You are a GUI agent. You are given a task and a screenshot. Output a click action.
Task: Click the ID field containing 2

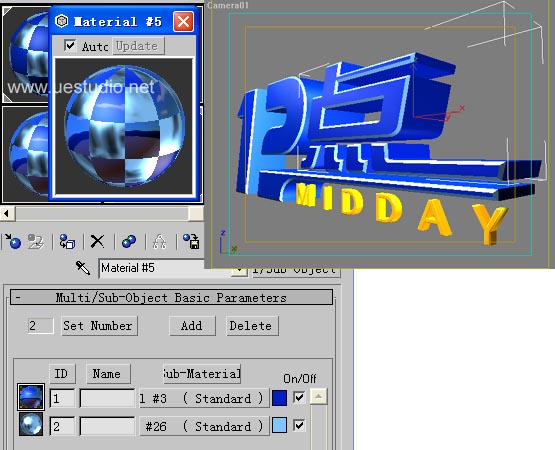(x=62, y=426)
